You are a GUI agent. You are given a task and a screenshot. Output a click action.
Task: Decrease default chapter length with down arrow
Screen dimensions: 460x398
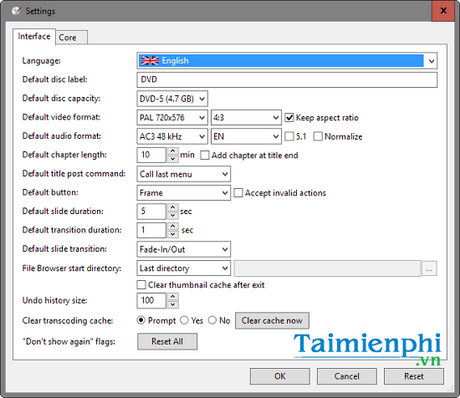173,159
